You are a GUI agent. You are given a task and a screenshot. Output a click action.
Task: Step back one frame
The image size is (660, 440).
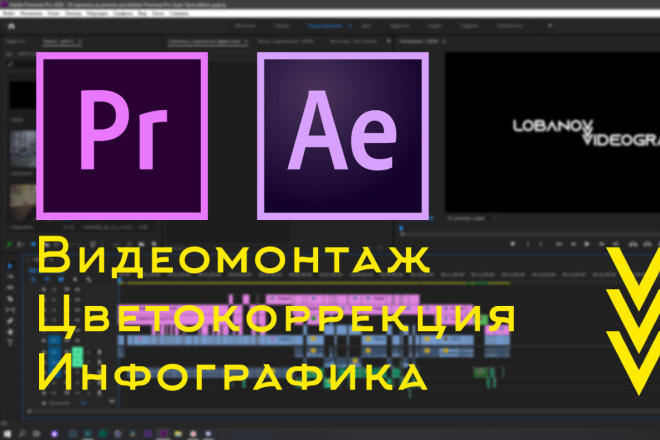(573, 244)
